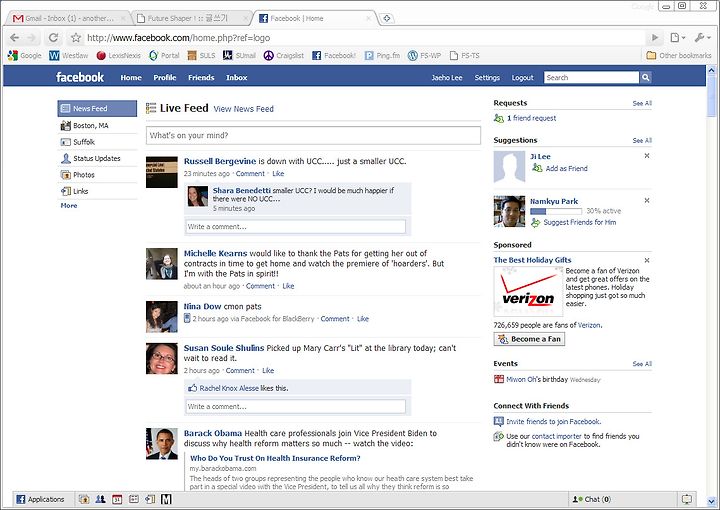The height and width of the screenshot is (510, 720).
Task: Open Settings in Facebook header
Action: [x=487, y=78]
